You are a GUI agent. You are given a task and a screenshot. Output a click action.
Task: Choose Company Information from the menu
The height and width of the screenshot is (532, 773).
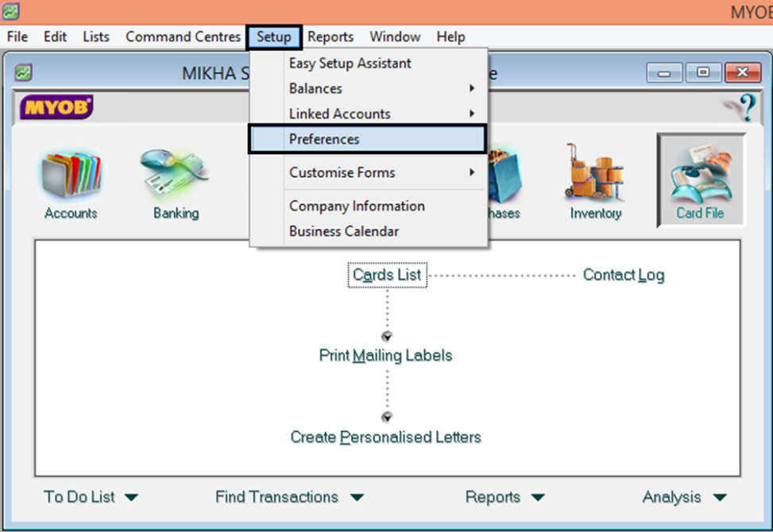[x=356, y=206]
